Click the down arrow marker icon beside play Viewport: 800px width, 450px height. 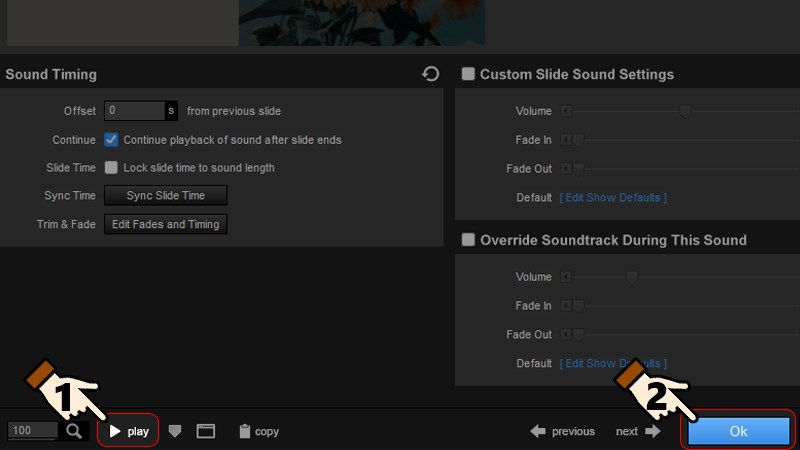175,431
